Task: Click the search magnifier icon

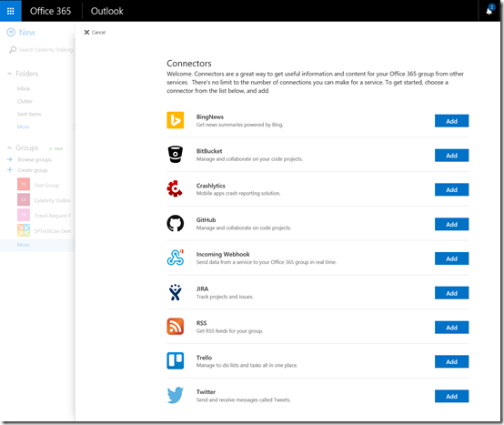Action: (x=13, y=49)
